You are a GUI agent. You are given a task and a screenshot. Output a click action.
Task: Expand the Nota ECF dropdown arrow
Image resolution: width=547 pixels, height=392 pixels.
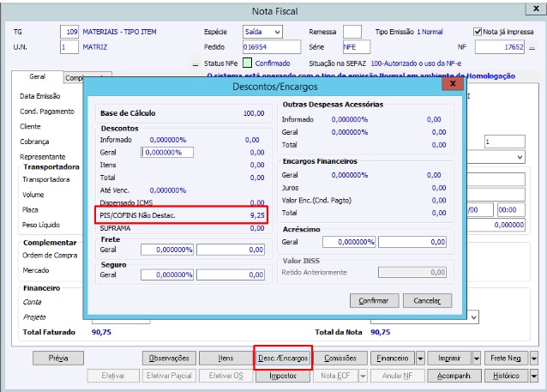tap(364, 376)
